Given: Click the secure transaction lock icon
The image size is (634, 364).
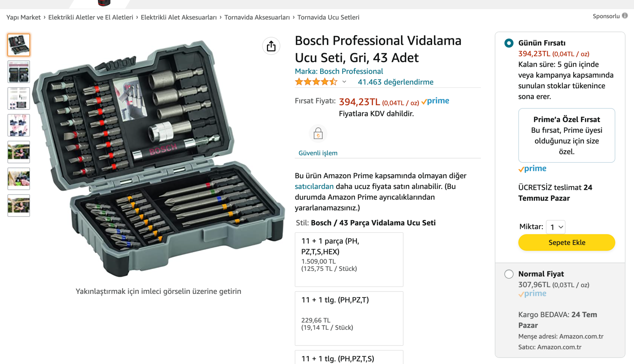Looking at the screenshot, I should click(x=318, y=134).
